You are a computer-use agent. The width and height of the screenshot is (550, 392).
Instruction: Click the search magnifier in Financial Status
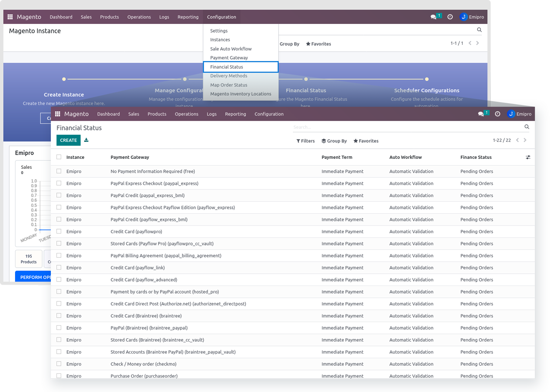pos(527,127)
